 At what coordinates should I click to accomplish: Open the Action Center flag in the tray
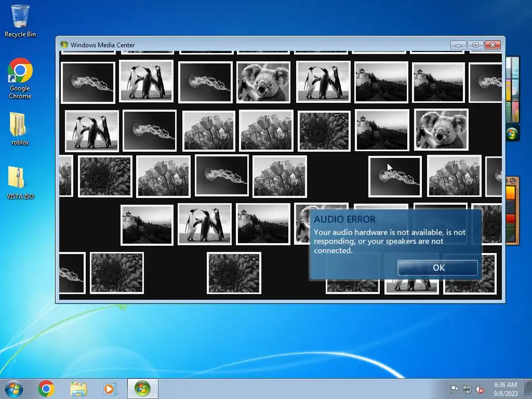pyautogui.click(x=454, y=389)
